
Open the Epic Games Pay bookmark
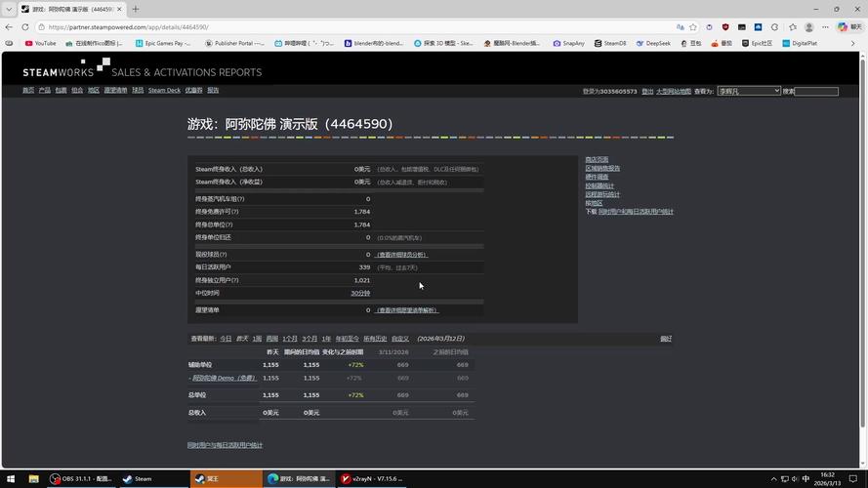(163, 43)
